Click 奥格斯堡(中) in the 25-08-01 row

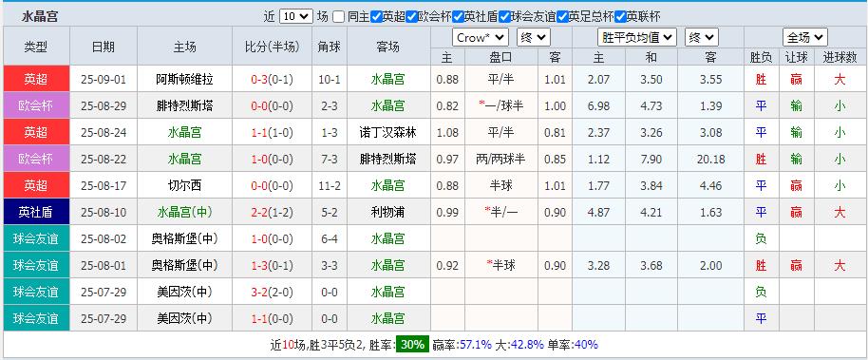[185, 265]
